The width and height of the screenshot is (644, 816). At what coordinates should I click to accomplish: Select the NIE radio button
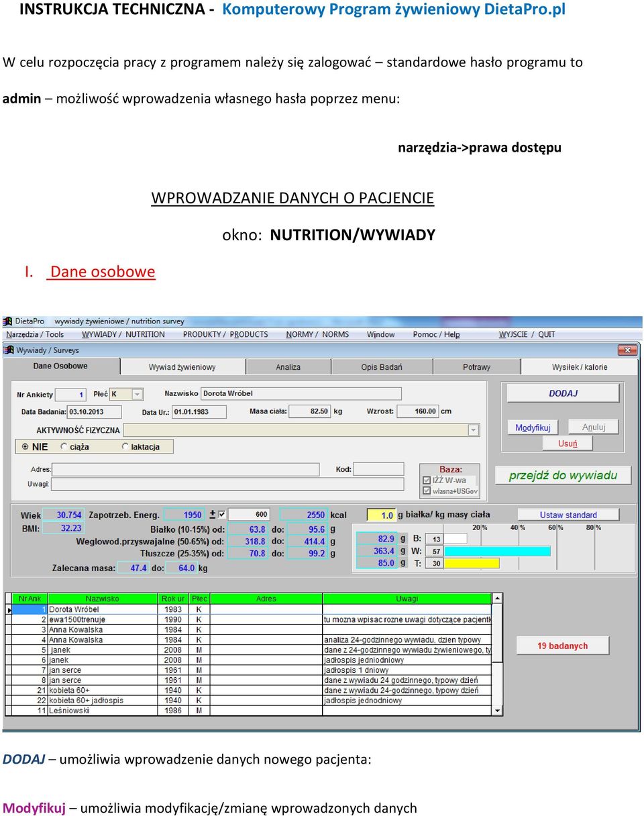(25, 446)
